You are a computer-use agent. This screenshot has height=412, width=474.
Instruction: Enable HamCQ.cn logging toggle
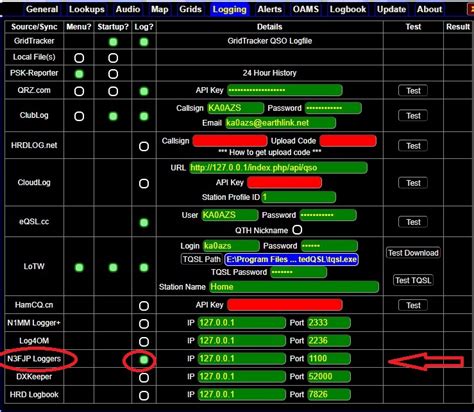click(144, 306)
